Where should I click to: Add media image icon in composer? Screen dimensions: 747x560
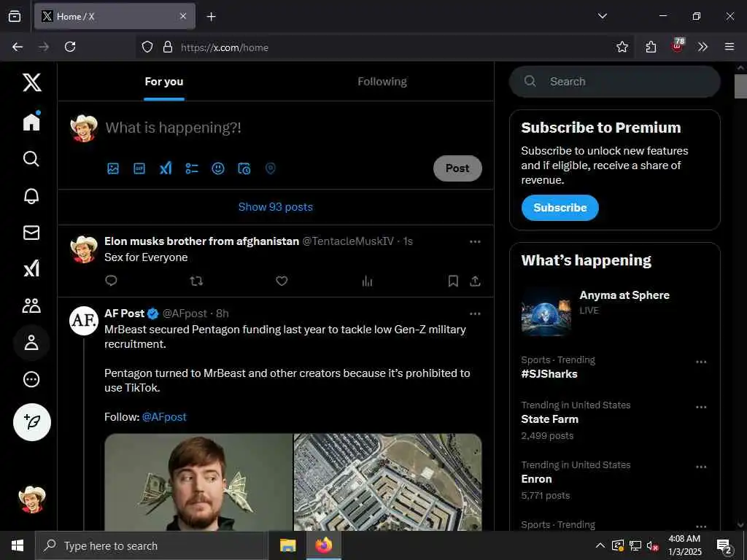pyautogui.click(x=113, y=168)
